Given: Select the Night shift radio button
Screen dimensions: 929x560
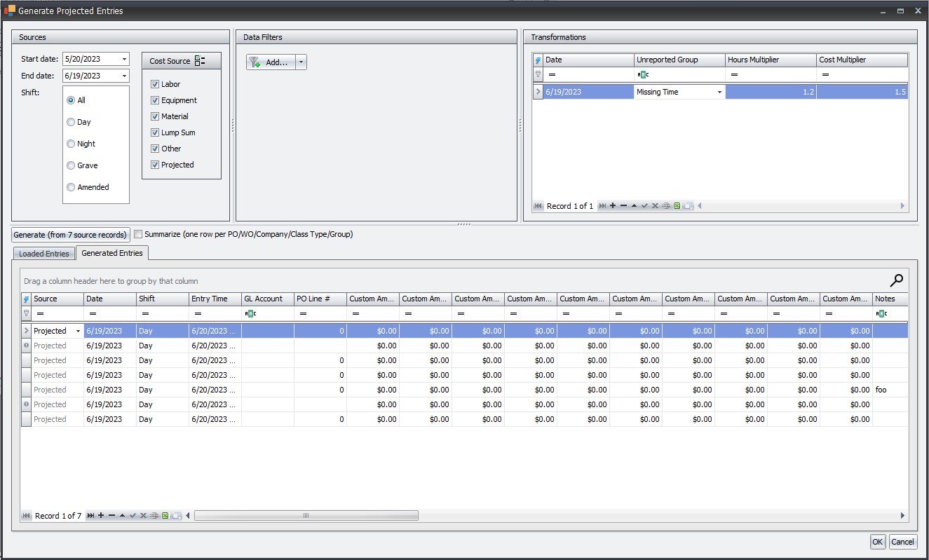Looking at the screenshot, I should coord(70,144).
